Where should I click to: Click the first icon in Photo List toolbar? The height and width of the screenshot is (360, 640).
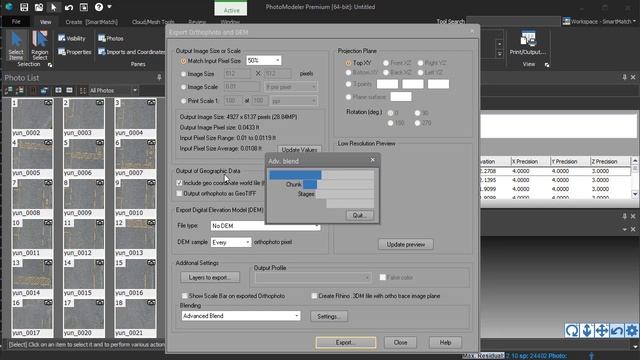click(x=8, y=90)
